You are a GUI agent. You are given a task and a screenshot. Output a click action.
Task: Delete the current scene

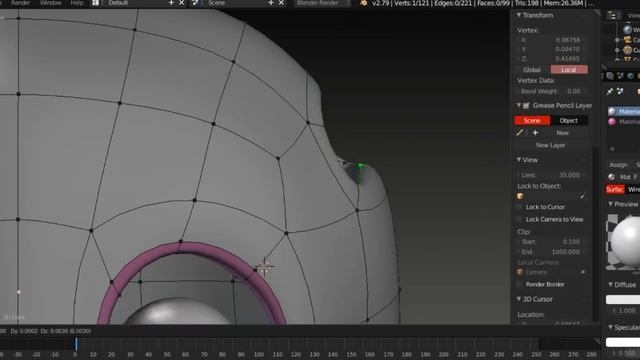click(281, 3)
